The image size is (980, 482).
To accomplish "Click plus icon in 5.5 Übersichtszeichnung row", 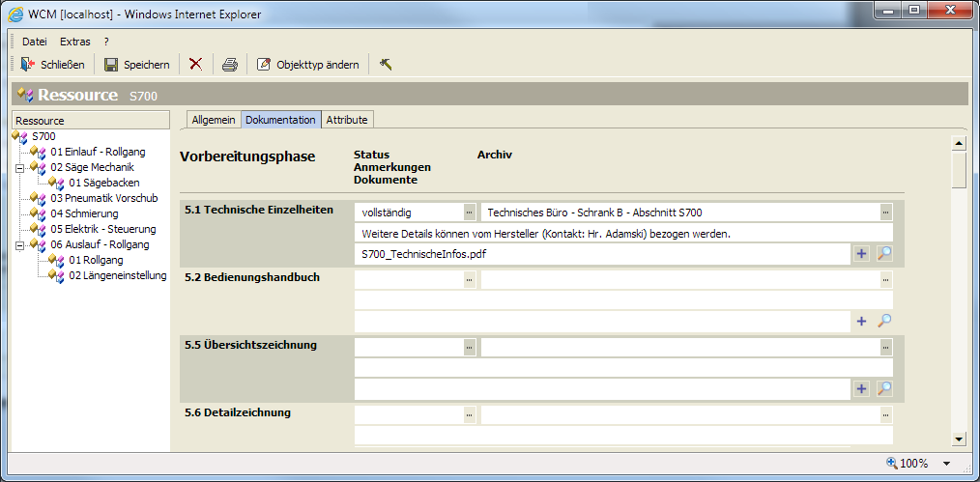I will [x=861, y=388].
